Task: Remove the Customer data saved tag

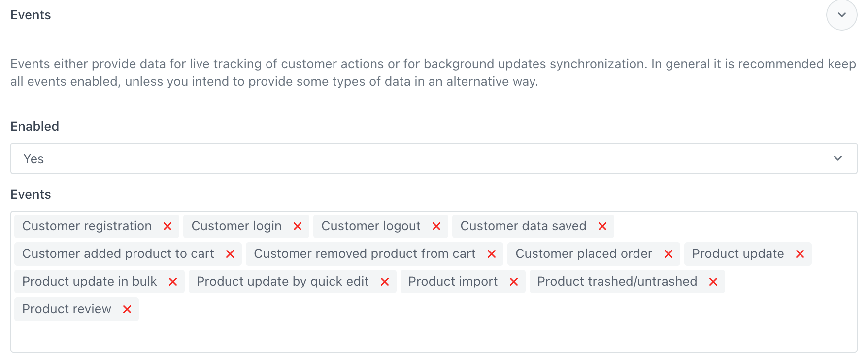Action: coord(602,226)
